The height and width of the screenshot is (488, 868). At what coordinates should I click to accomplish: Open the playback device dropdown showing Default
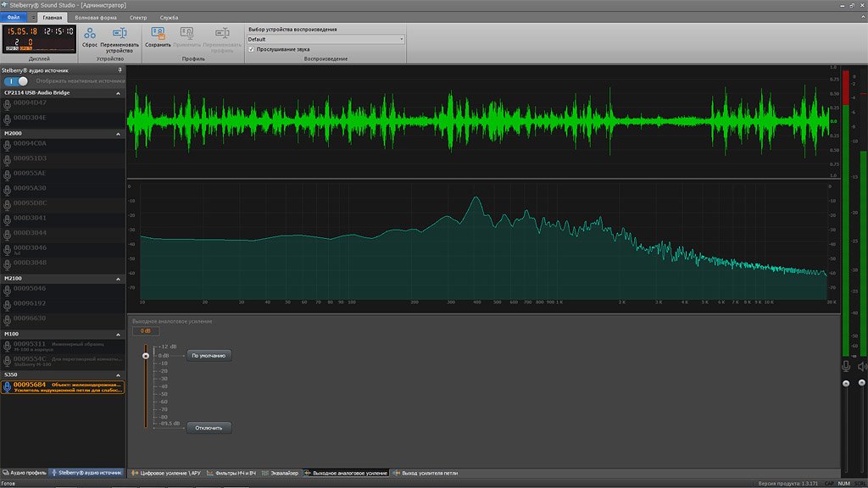(325, 39)
